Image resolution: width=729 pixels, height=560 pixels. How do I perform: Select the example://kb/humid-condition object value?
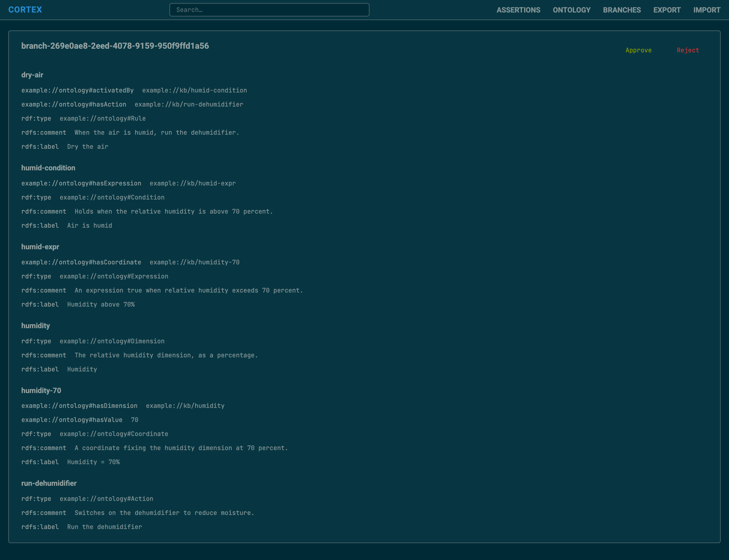tap(194, 90)
